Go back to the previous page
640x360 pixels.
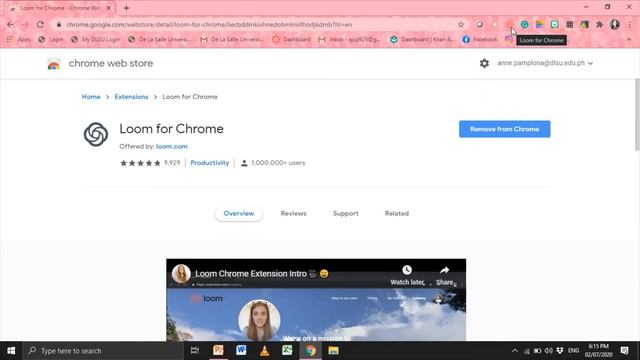pyautogui.click(x=10, y=24)
